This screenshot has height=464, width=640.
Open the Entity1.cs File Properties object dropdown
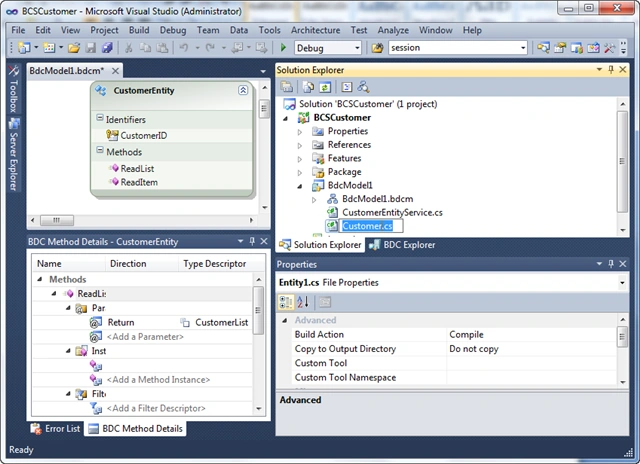(622, 283)
